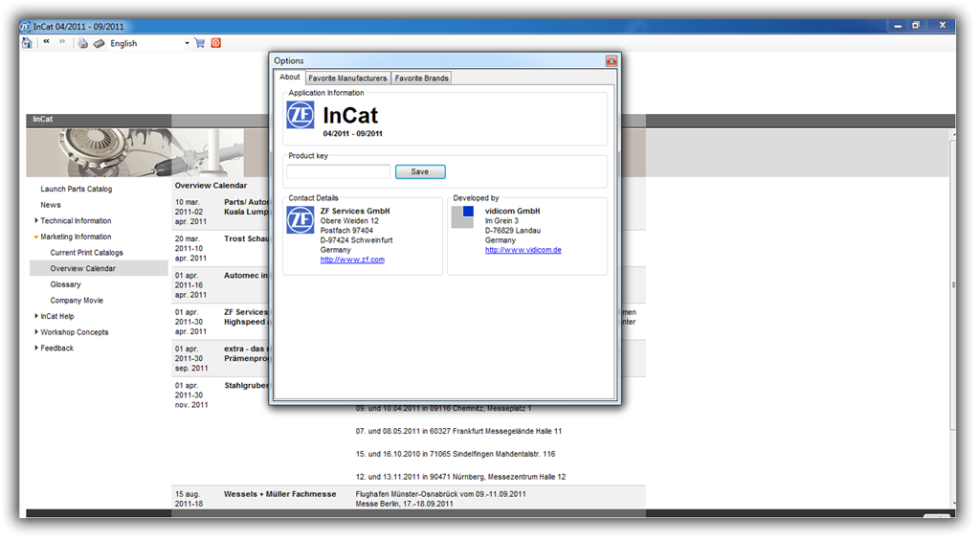Open Launch Parts Catalog

pos(77,189)
